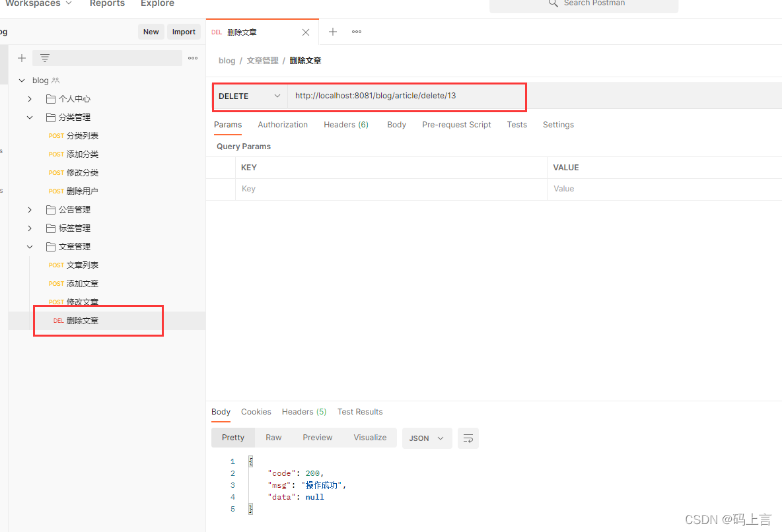
Task: Click the query param Key field
Action: click(391, 189)
